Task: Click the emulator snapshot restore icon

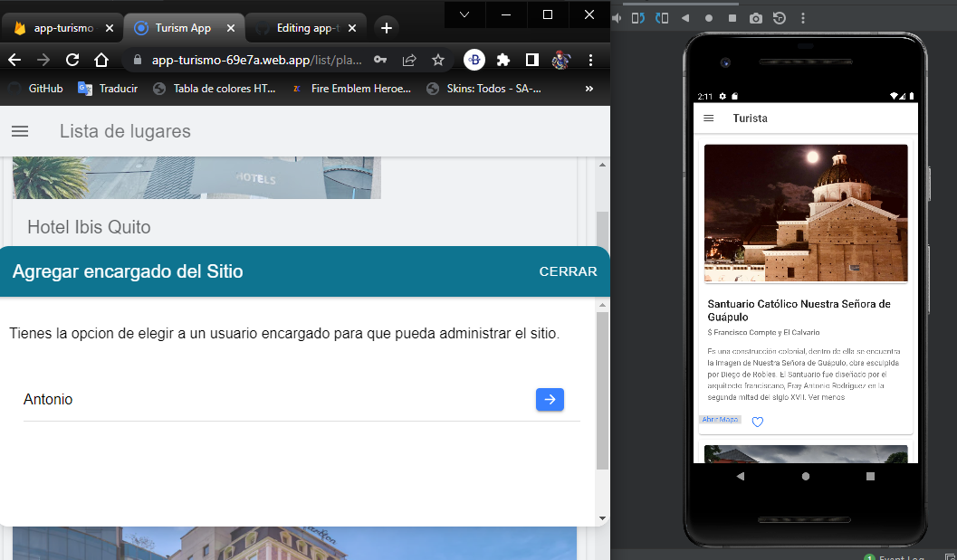Action: pyautogui.click(x=779, y=17)
